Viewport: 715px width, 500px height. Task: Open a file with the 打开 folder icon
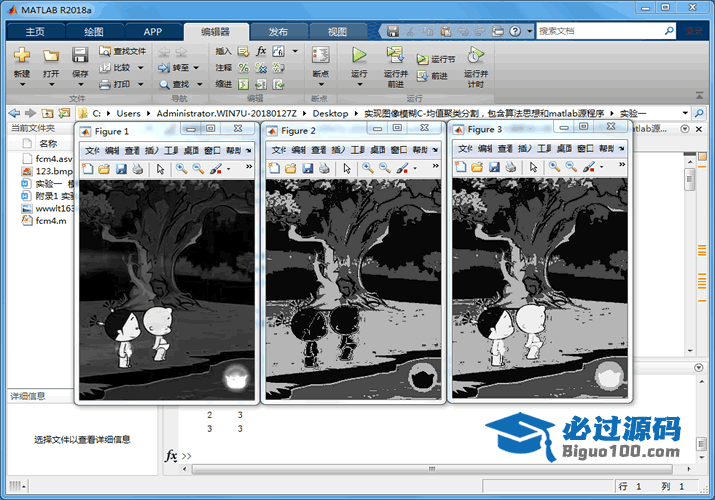51,56
